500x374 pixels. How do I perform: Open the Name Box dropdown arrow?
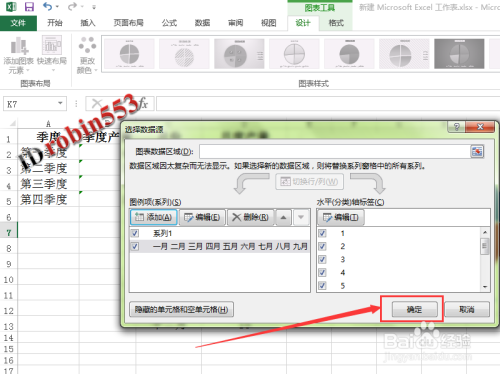[x=60, y=103]
